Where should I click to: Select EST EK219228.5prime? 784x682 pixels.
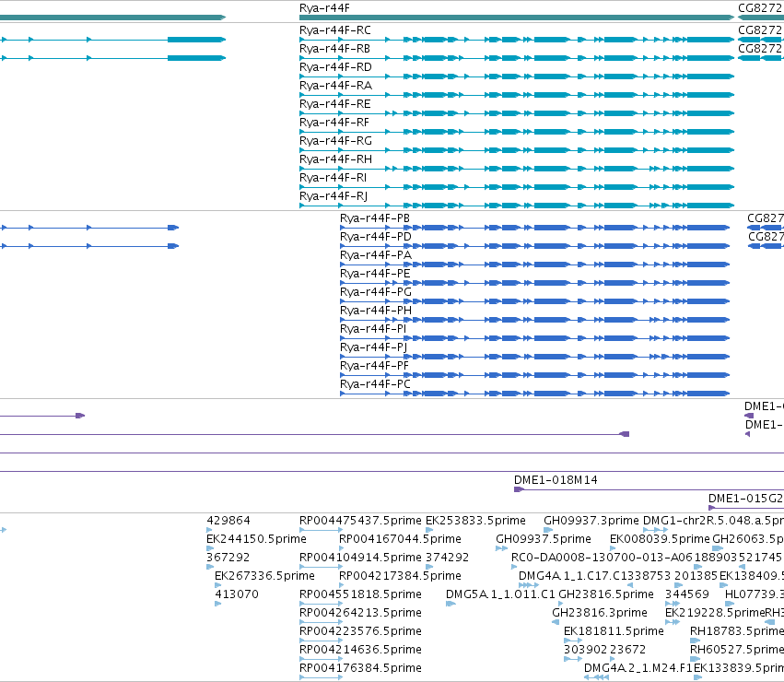(x=715, y=613)
